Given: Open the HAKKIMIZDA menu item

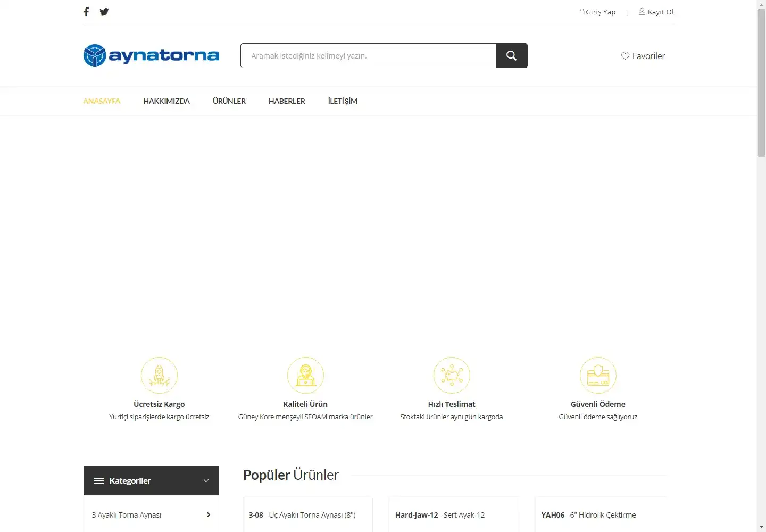Looking at the screenshot, I should (166, 101).
